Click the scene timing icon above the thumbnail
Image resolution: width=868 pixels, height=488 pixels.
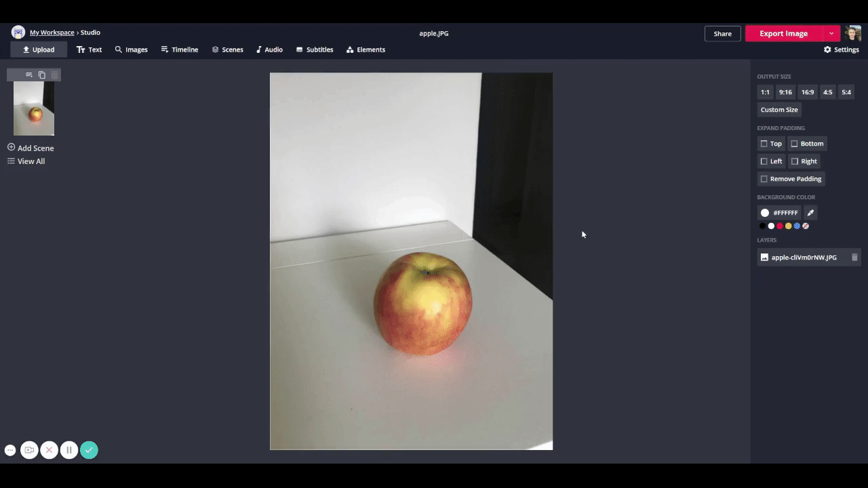(x=29, y=75)
